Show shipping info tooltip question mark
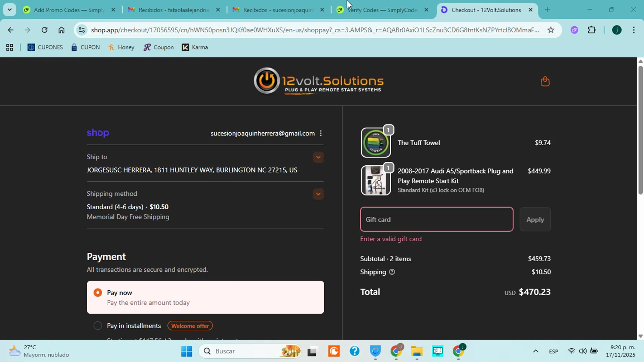Image resolution: width=644 pixels, height=362 pixels. (392, 272)
